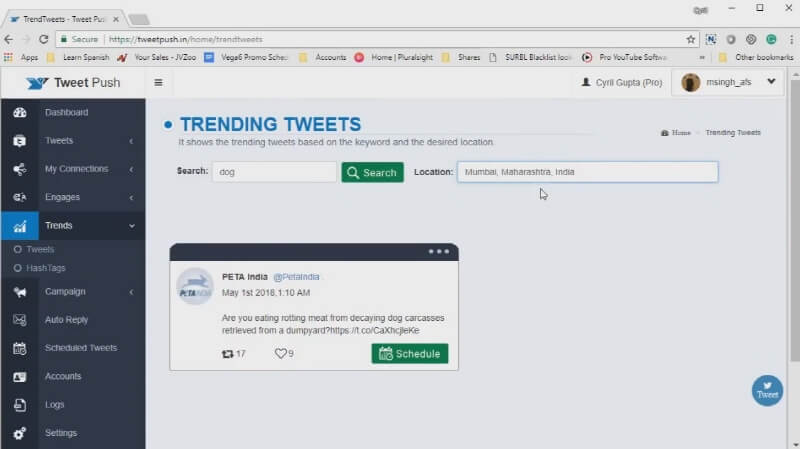Open the Your Sales - JVZoo bookmark
Image resolution: width=800 pixels, height=449 pixels.
(157, 58)
